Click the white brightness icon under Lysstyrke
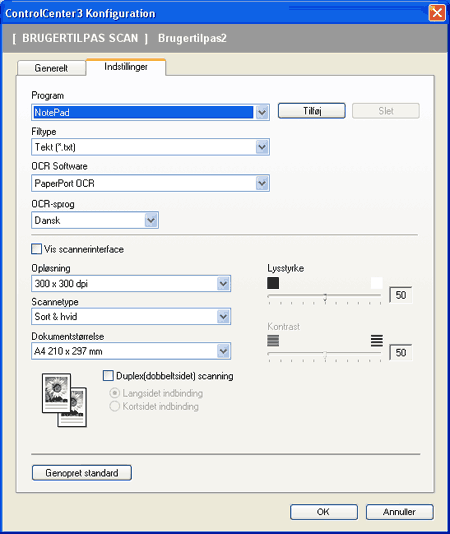450x534 pixels. 376,283
